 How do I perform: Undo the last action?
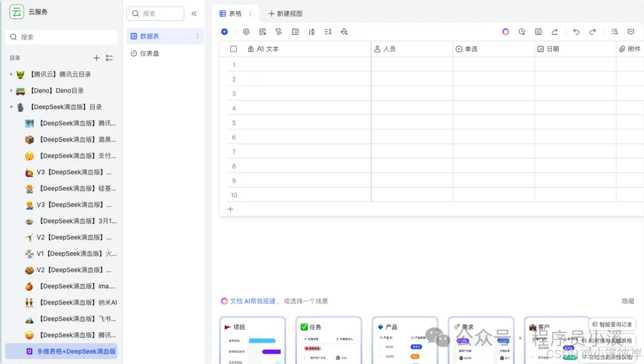click(576, 32)
